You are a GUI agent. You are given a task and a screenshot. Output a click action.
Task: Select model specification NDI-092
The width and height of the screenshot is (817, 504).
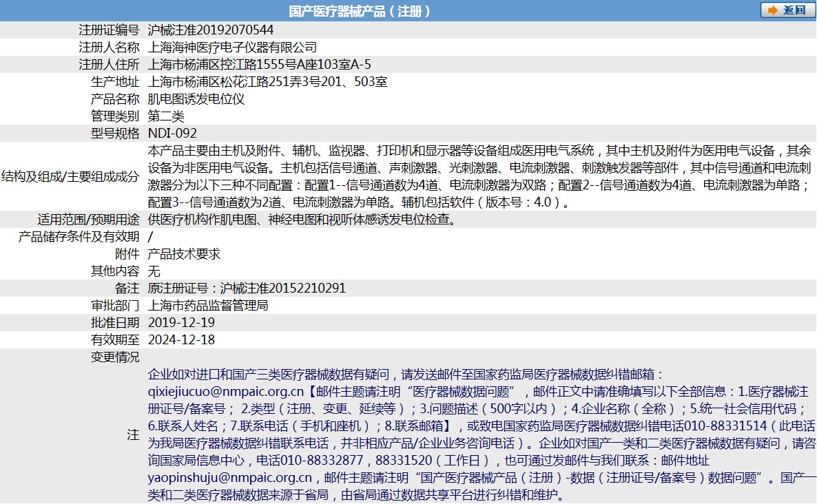point(172,134)
